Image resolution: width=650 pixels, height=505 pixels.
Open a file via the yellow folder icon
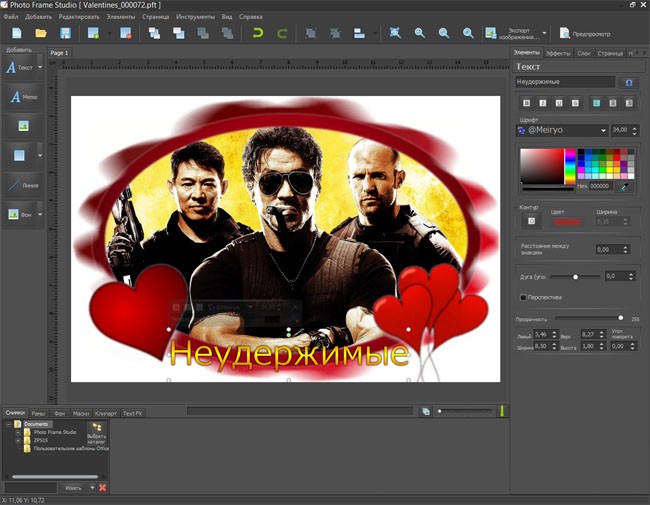(x=41, y=33)
